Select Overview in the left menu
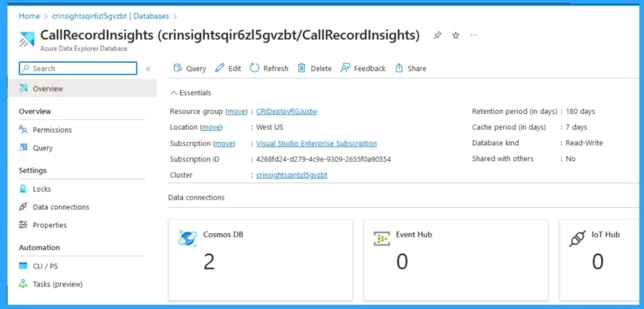Screen dimensions: 644x309 pyautogui.click(x=82, y=89)
